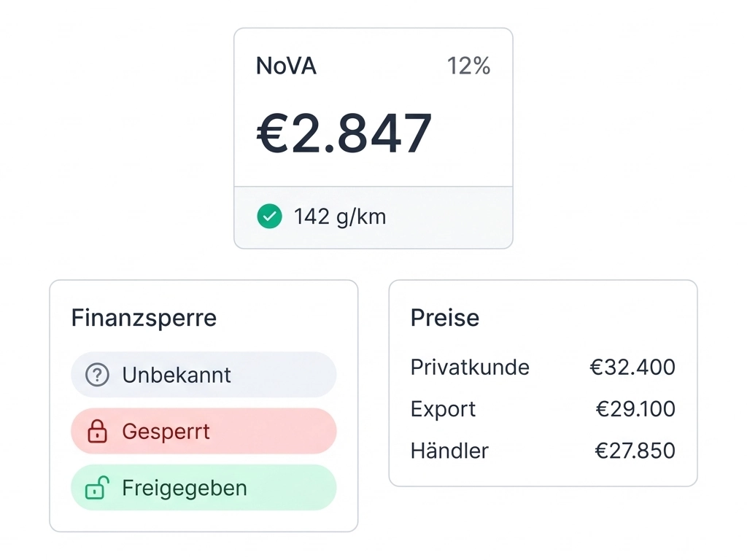Viewport: 747px width, 560px height.
Task: Select the Unbekannt finance status option
Action: coord(204,375)
